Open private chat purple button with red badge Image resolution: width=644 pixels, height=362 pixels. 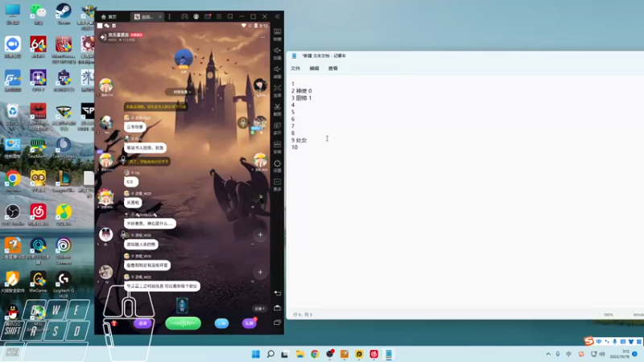249,323
